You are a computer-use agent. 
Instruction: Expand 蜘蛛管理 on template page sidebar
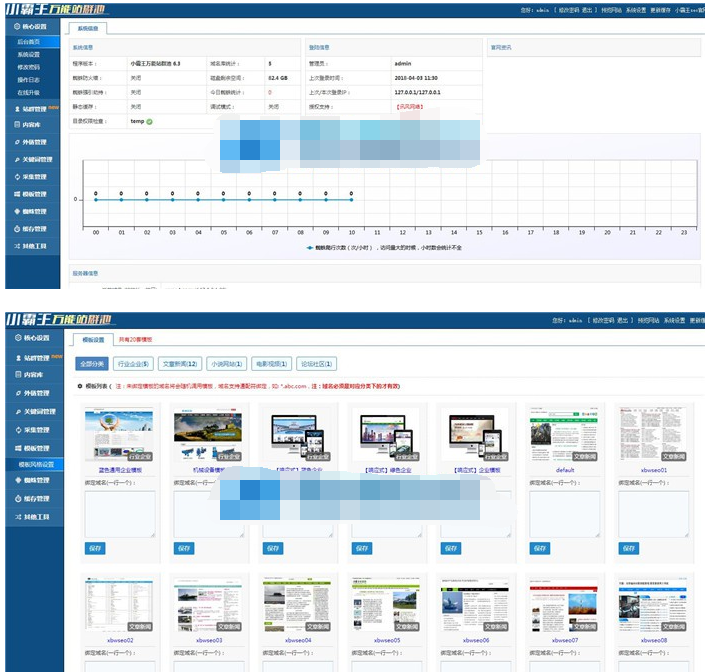click(35, 480)
